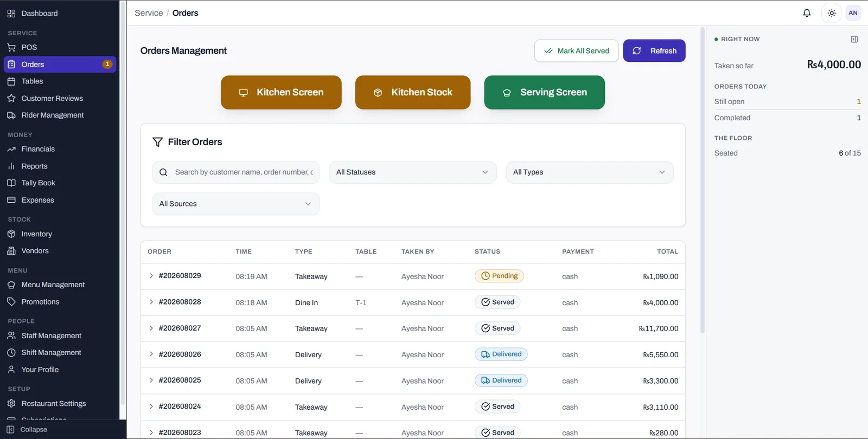The width and height of the screenshot is (868, 439).
Task: Click the Filter Orders funnel icon
Action: pos(157,142)
